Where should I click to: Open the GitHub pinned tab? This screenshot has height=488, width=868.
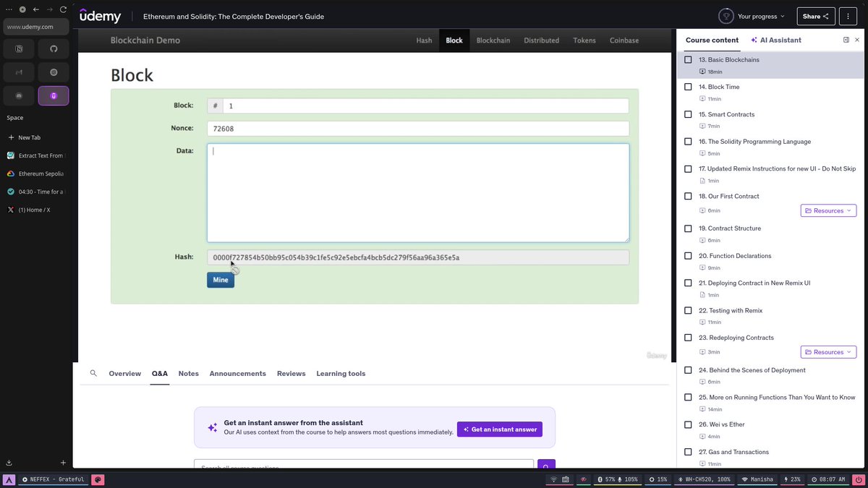[54, 49]
